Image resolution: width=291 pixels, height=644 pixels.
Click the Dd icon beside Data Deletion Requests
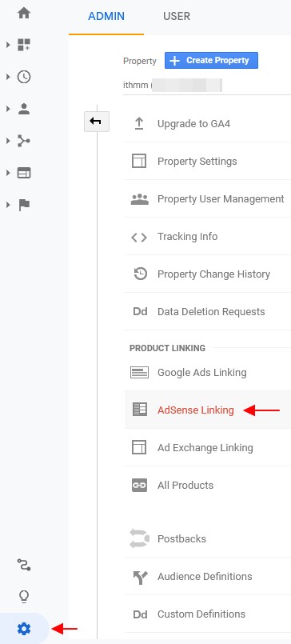140,312
